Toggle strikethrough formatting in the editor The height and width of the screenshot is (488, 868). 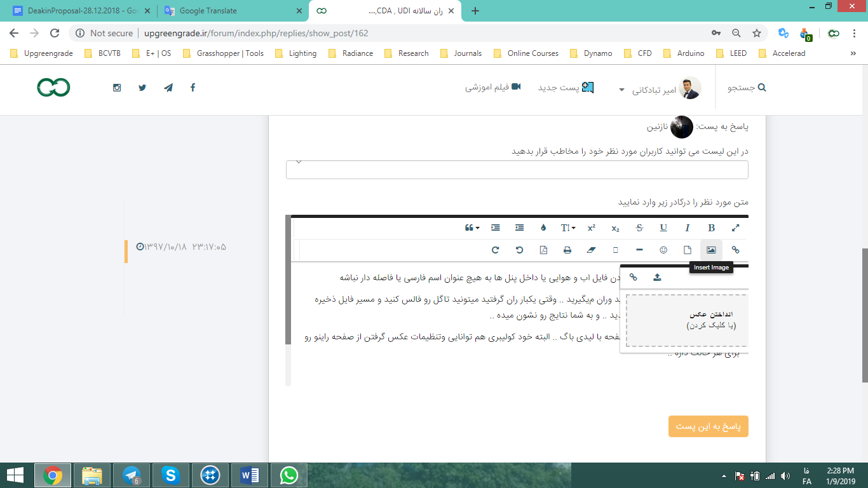[x=639, y=227]
